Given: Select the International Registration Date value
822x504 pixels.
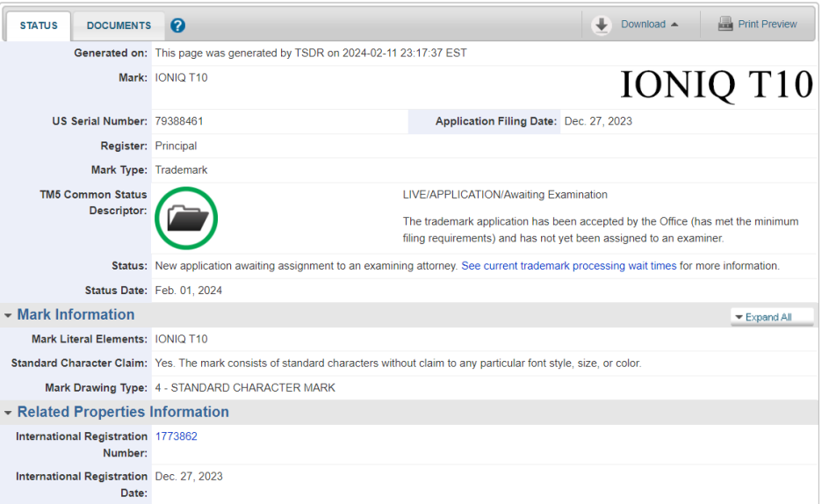Looking at the screenshot, I should click(x=189, y=476).
